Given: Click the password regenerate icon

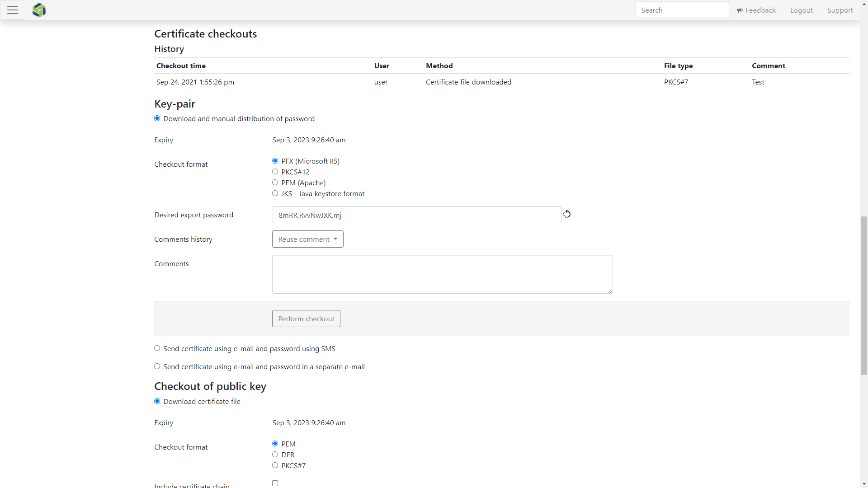Looking at the screenshot, I should (567, 214).
